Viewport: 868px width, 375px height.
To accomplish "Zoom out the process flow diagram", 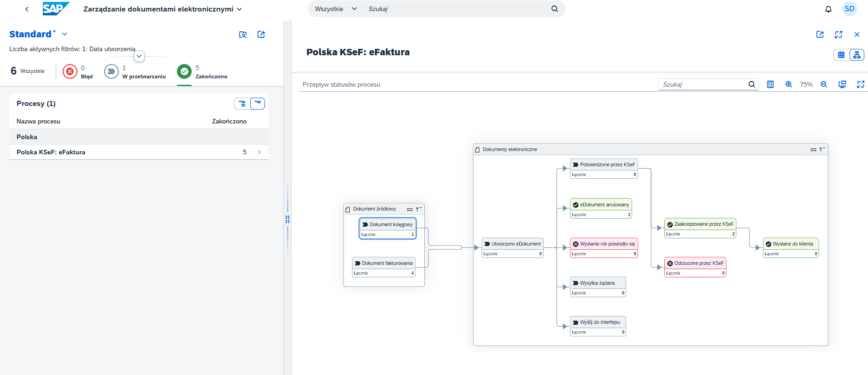I will tap(824, 84).
